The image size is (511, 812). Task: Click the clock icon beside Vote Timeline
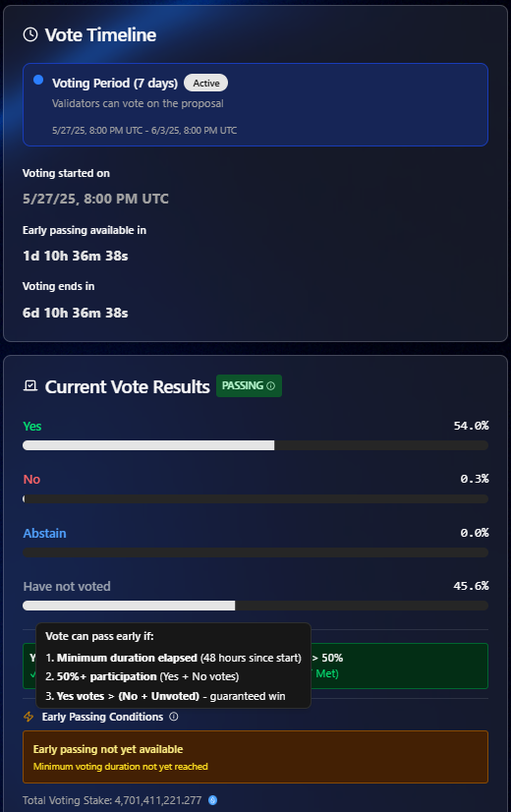point(30,34)
